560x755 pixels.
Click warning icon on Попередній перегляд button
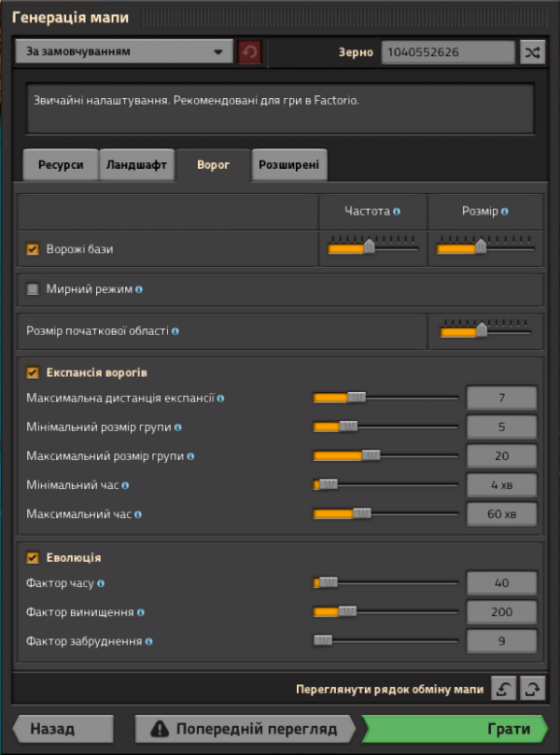tap(160, 729)
